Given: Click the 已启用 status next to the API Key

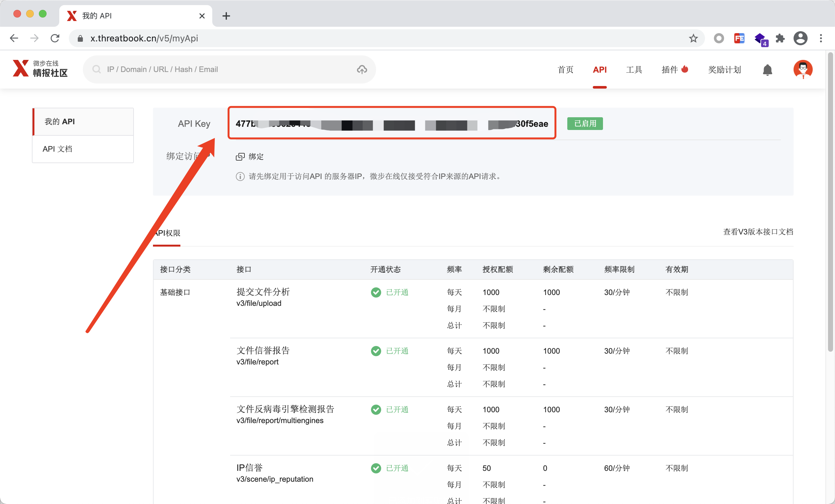Looking at the screenshot, I should coord(585,124).
